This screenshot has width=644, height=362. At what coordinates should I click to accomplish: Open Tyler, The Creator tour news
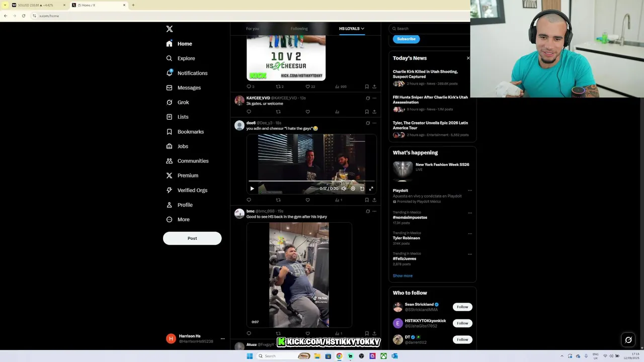(x=430, y=125)
